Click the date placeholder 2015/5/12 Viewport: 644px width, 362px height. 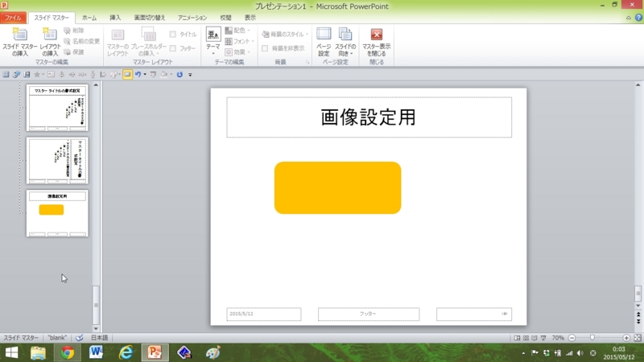[264, 314]
